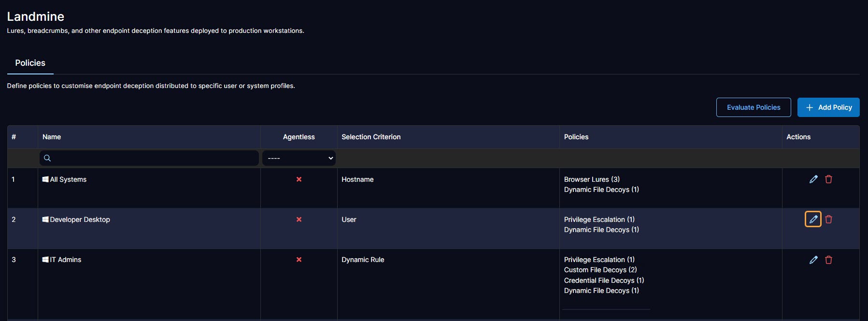Click Agentless red X for All Systems
Image resolution: width=868 pixels, height=321 pixels.
click(299, 179)
